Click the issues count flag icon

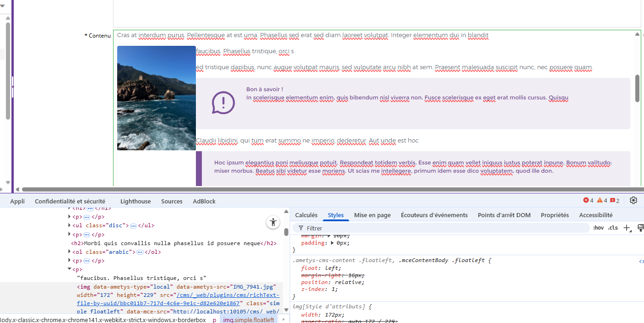[614, 201]
